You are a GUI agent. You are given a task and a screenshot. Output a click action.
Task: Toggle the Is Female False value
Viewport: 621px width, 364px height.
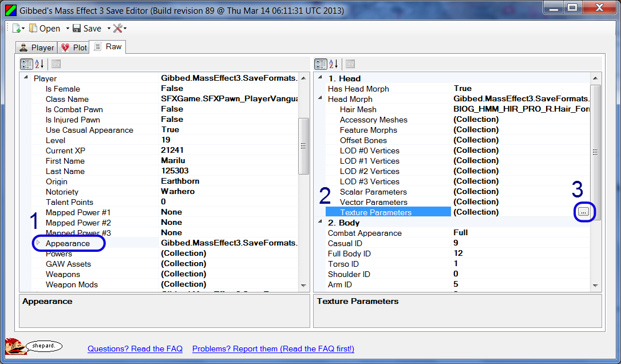[x=171, y=88]
